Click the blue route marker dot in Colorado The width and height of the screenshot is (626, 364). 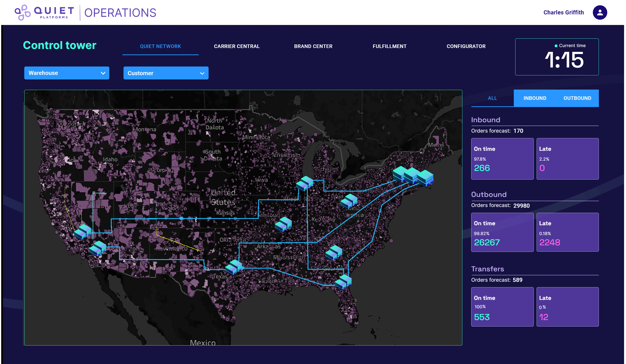[x=181, y=218]
